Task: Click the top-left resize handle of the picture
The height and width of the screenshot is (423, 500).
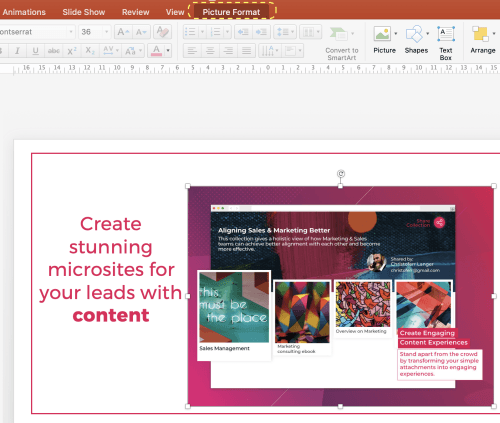Action: [188, 186]
